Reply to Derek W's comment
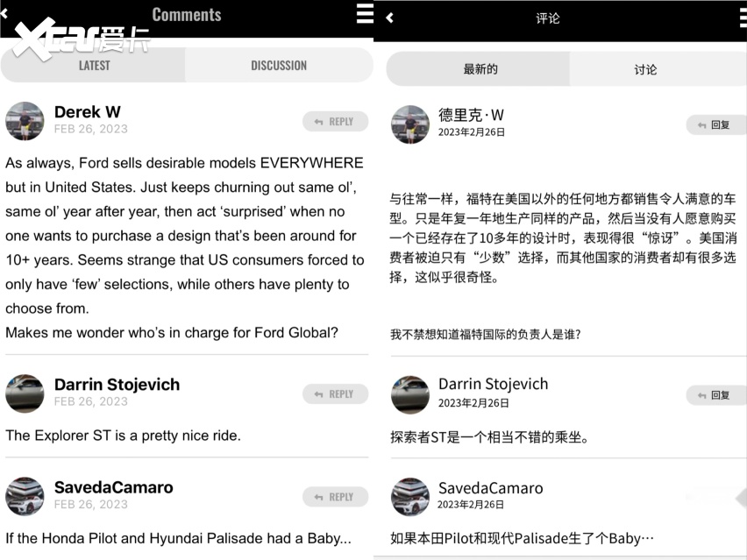This screenshot has width=747, height=560. pyautogui.click(x=335, y=122)
